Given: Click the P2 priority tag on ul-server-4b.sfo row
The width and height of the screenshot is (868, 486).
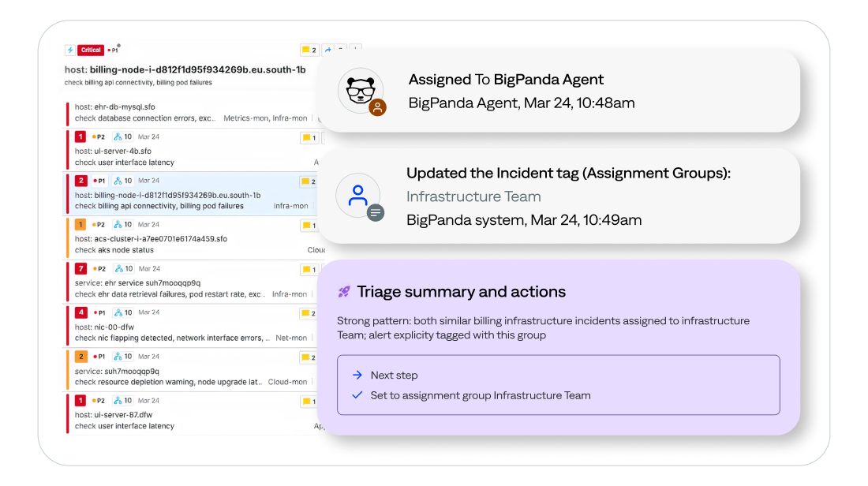Looking at the screenshot, I should point(99,136).
